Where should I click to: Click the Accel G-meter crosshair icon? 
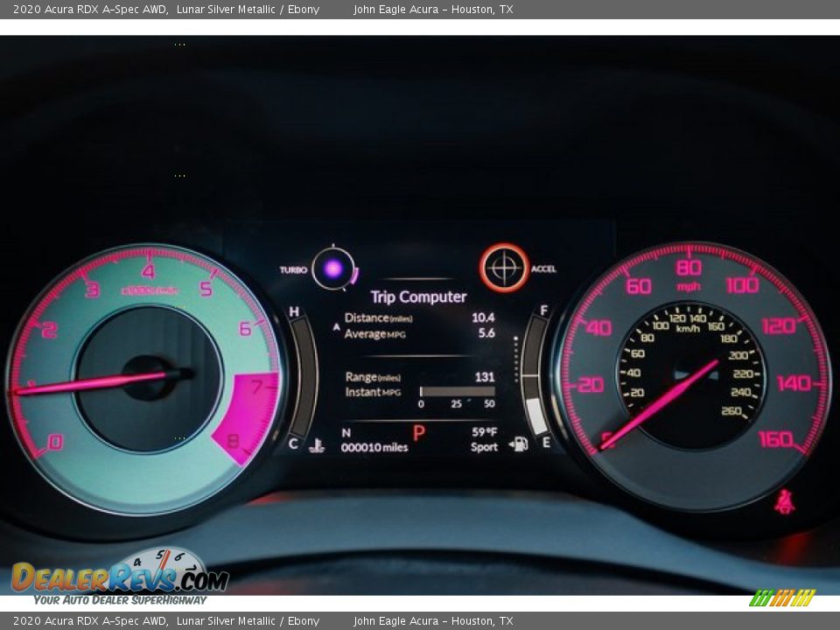pyautogui.click(x=504, y=268)
